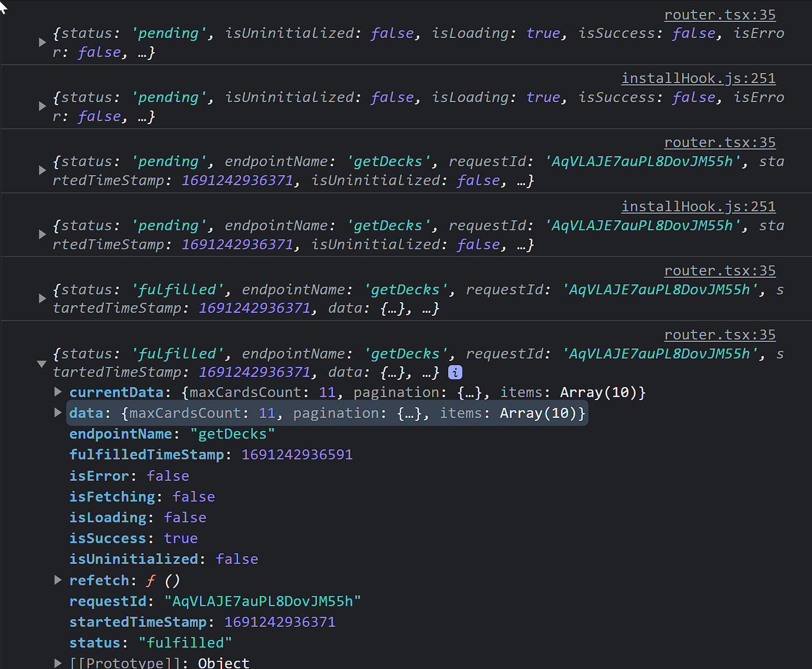Click the isError property in expanded object
Viewport: 812px width, 669px height.
tap(99, 476)
